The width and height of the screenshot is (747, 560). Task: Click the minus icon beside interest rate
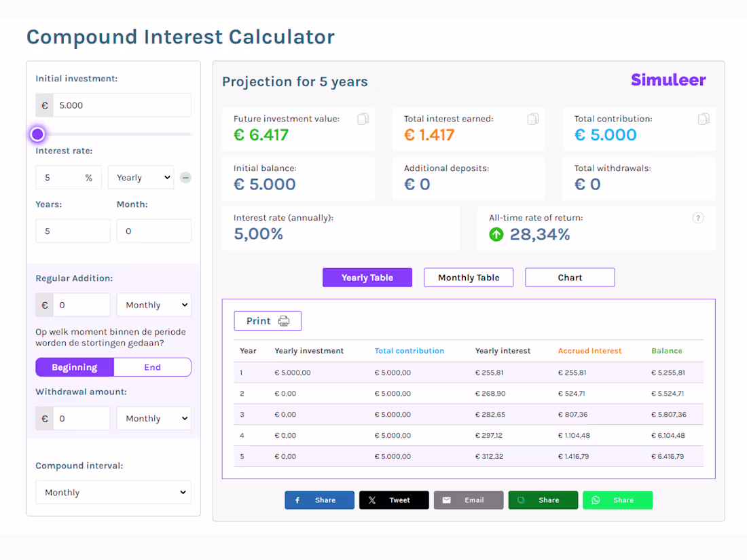click(x=186, y=178)
